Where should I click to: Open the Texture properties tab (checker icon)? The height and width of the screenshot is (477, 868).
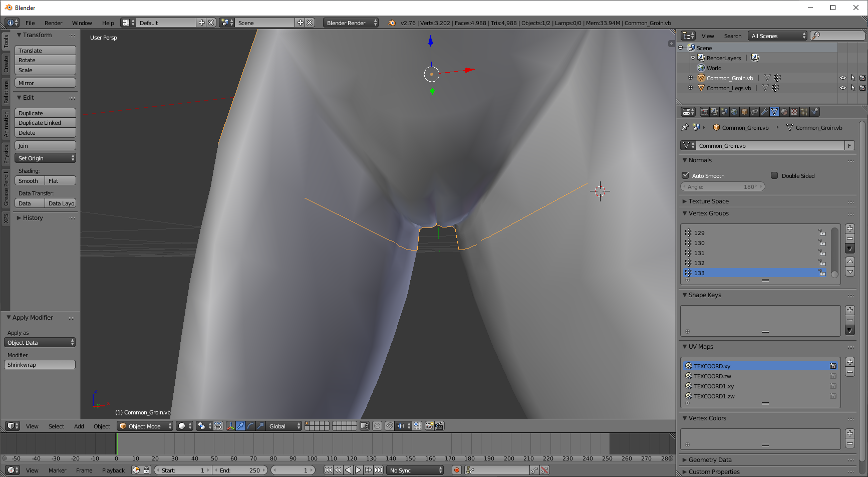tap(794, 112)
